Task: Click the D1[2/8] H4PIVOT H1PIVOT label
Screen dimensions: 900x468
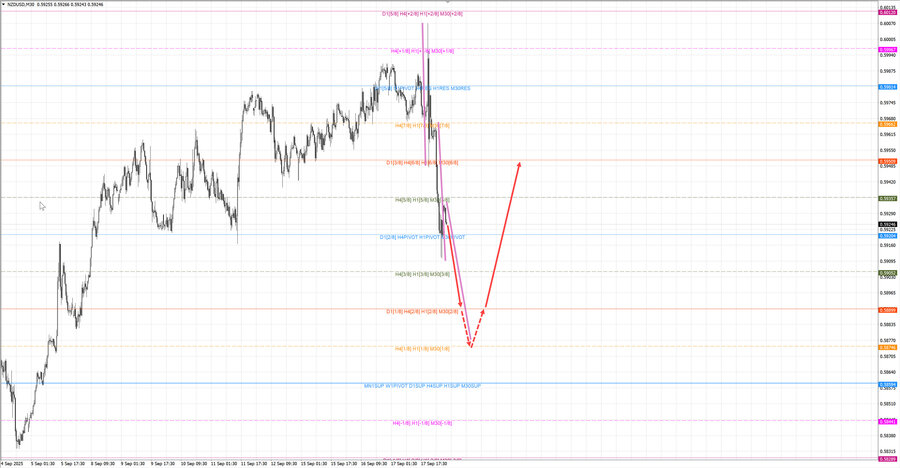Action: (x=422, y=237)
